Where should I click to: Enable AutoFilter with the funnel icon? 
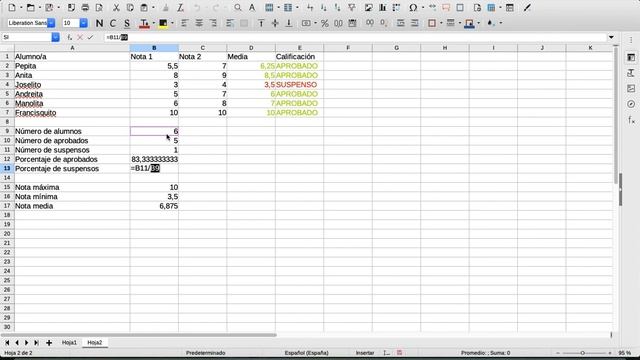351,8
